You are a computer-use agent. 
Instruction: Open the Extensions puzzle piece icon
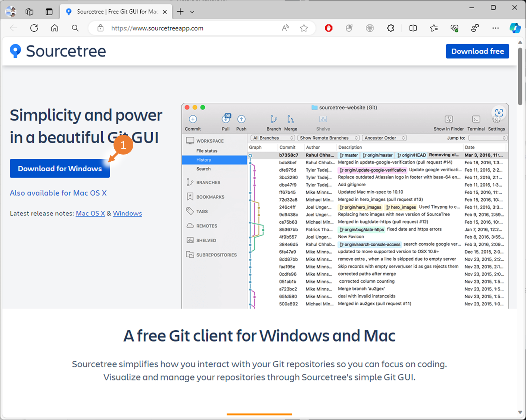pyautogui.click(x=390, y=28)
